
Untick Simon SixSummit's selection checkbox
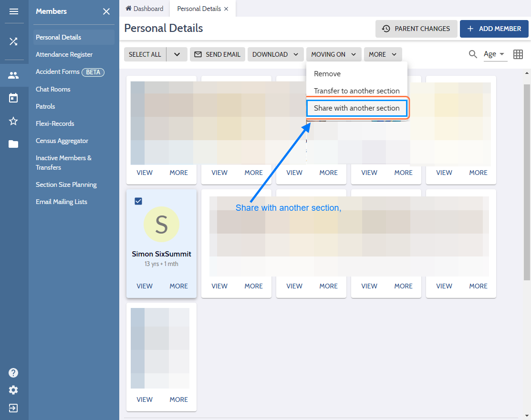pyautogui.click(x=138, y=201)
